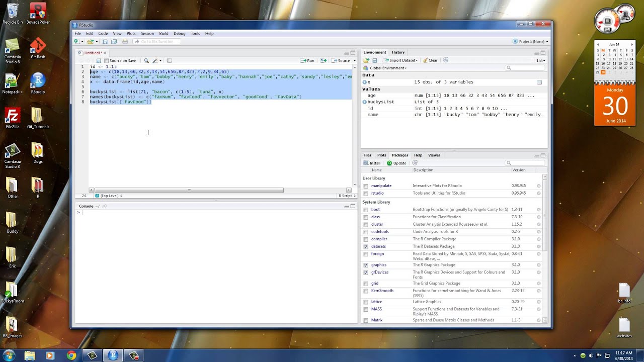Expand the buckysList entry
Viewport: 644px width, 362px height.
click(365, 102)
